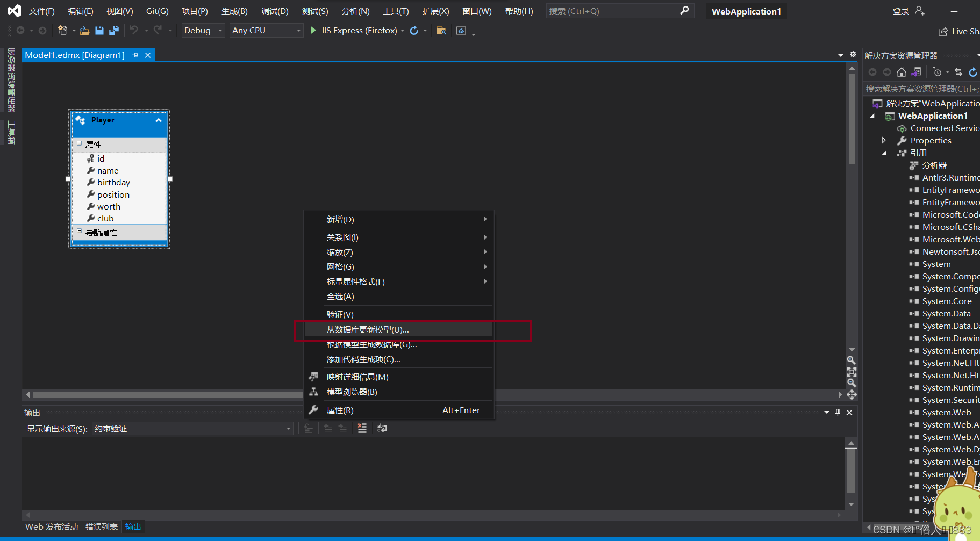This screenshot has width=980, height=541.
Task: Click inside the 搜索 (Ctrl+Q) search box
Action: pos(602,11)
